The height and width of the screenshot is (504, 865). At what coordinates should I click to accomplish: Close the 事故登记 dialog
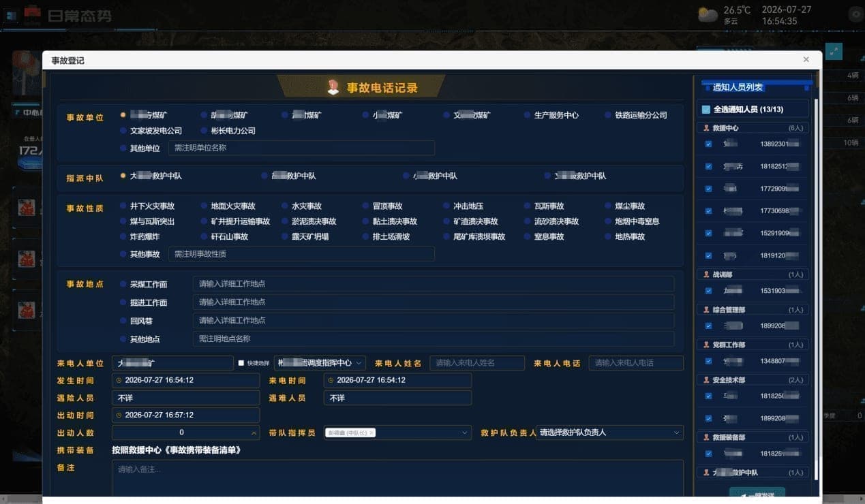(806, 60)
